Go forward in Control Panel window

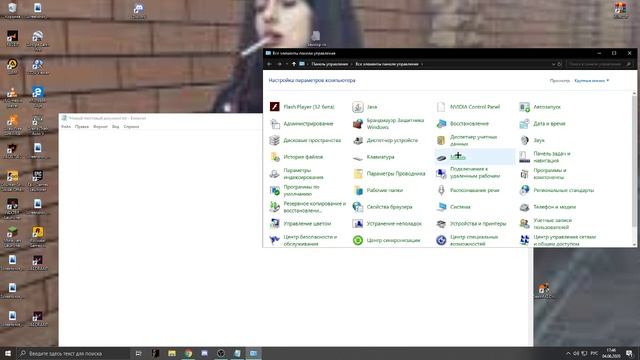click(279, 64)
